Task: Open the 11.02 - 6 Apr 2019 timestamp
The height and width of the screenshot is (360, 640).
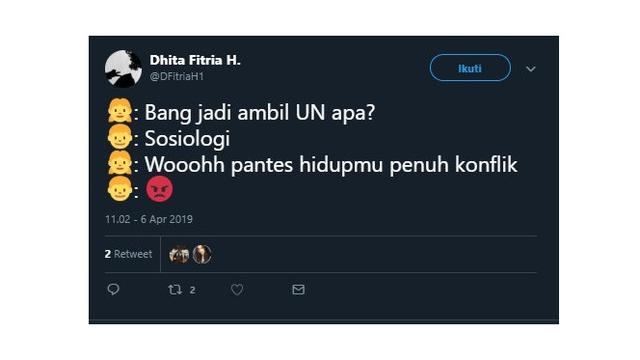Action: (149, 219)
